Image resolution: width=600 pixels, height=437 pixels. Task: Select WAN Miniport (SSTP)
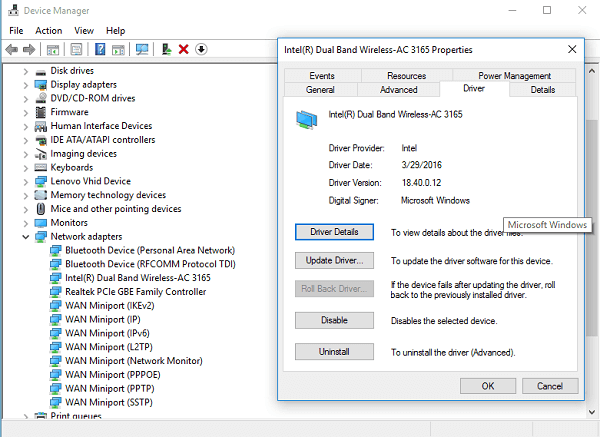(109, 402)
